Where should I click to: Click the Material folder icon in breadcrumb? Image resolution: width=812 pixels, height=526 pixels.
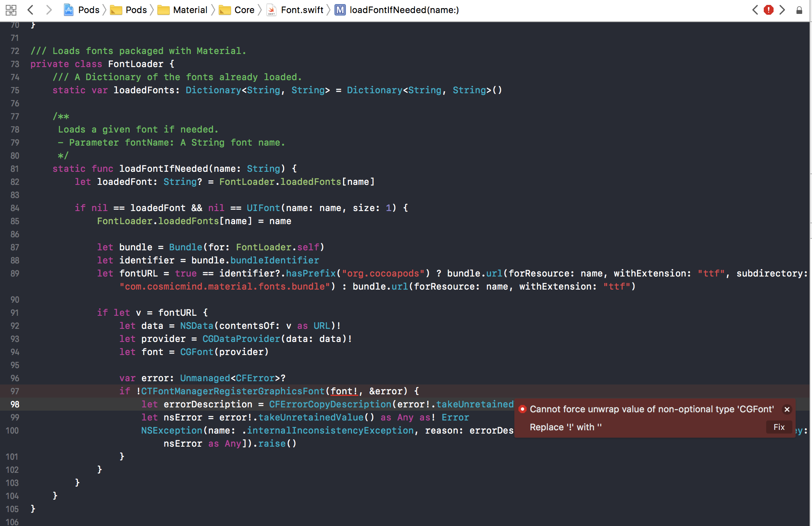[164, 10]
